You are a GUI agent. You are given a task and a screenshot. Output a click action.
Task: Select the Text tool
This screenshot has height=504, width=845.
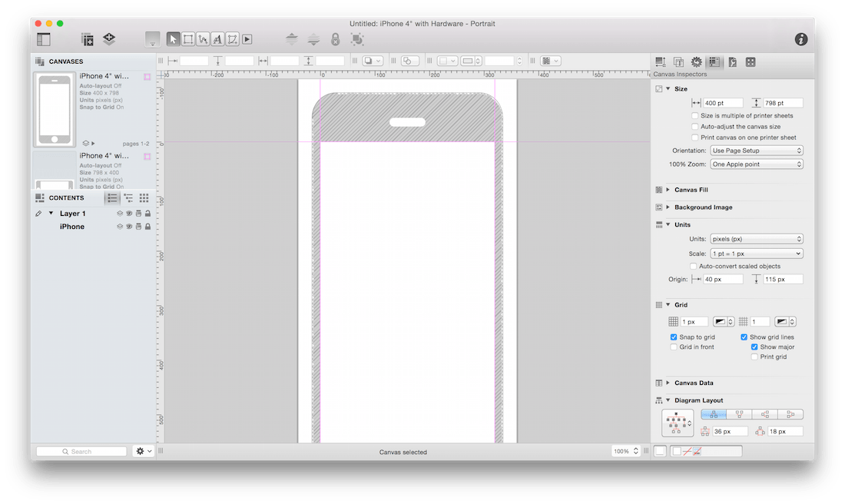(x=217, y=39)
